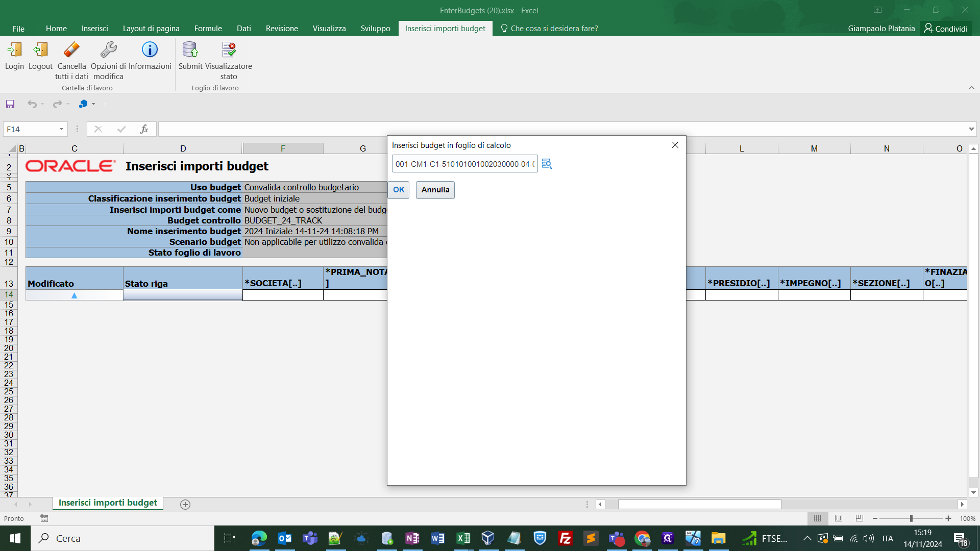Add a new sheet with plus icon
Viewport: 980px width, 551px height.
(185, 504)
